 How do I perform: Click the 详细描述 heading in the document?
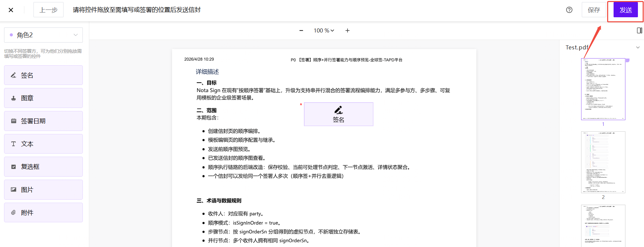click(x=207, y=72)
